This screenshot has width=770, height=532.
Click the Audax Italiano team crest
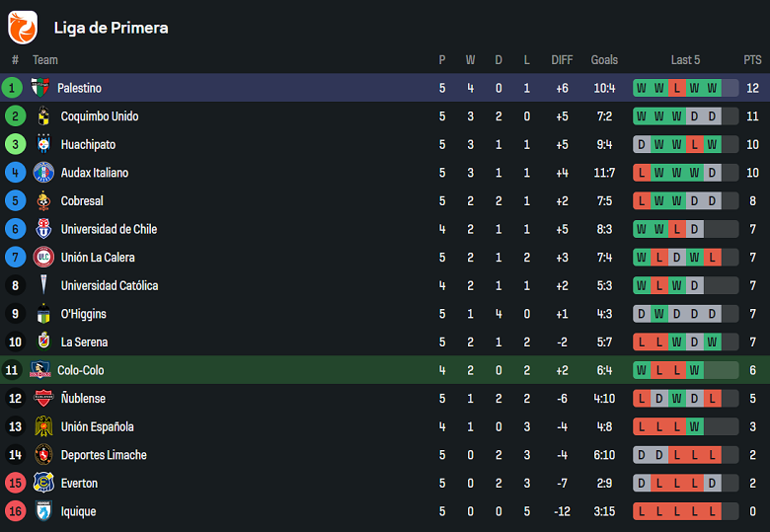[43, 173]
